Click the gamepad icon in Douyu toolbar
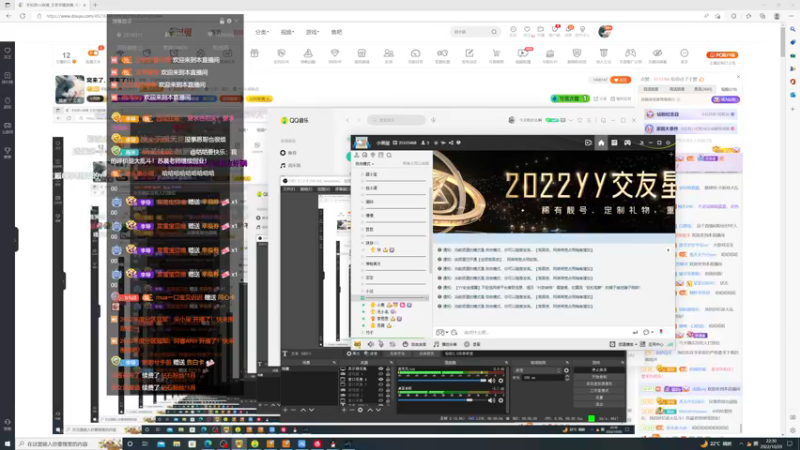The height and width of the screenshot is (450, 800). [x=630, y=53]
